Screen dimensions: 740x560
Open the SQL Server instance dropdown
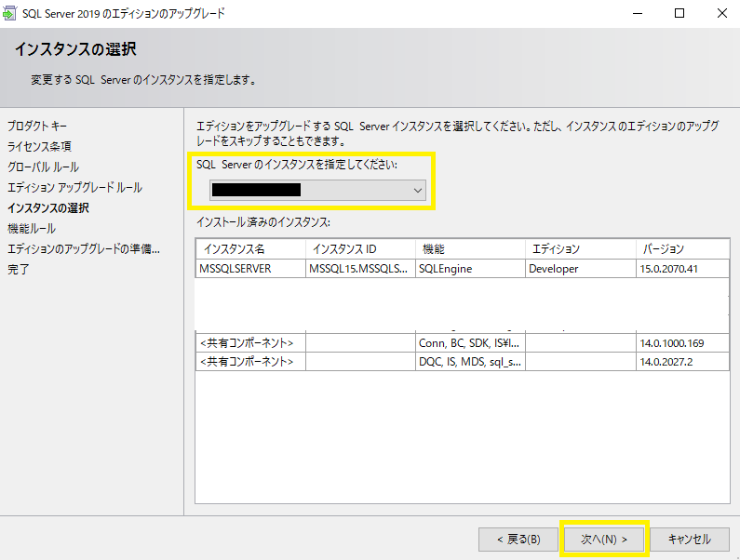tap(317, 190)
